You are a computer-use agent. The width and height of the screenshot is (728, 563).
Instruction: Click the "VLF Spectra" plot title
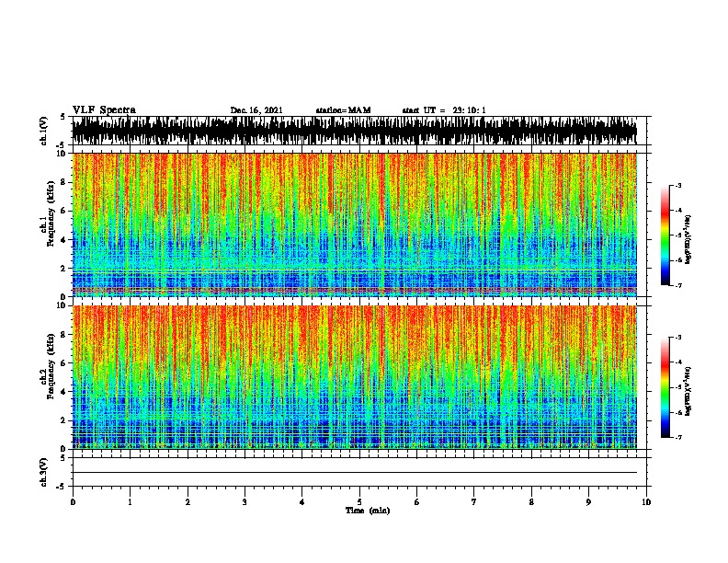[104, 110]
